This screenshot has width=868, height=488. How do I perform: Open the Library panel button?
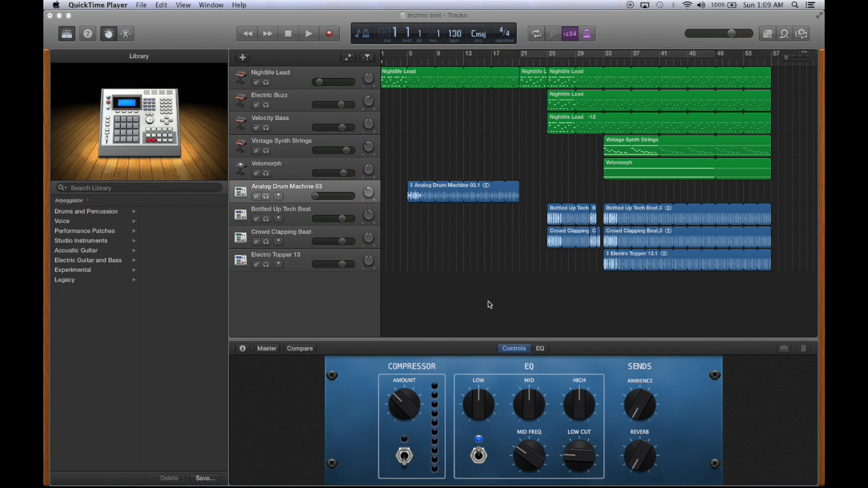[x=66, y=33]
